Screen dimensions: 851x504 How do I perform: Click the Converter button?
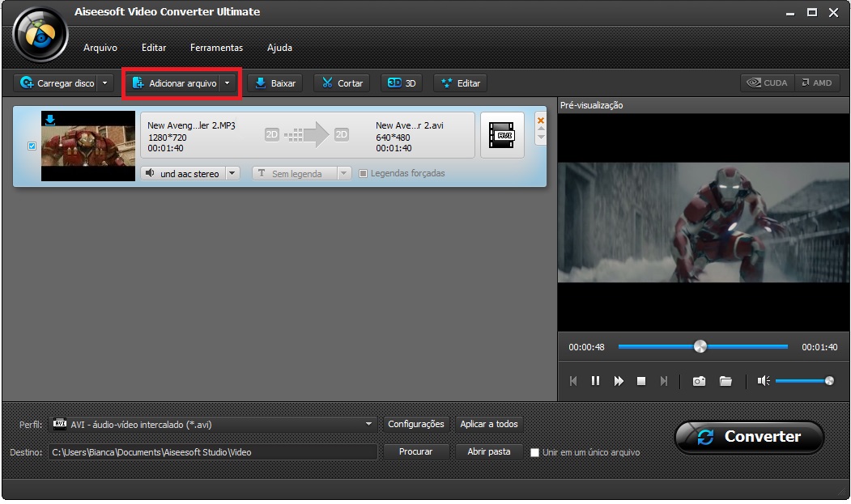coord(748,437)
